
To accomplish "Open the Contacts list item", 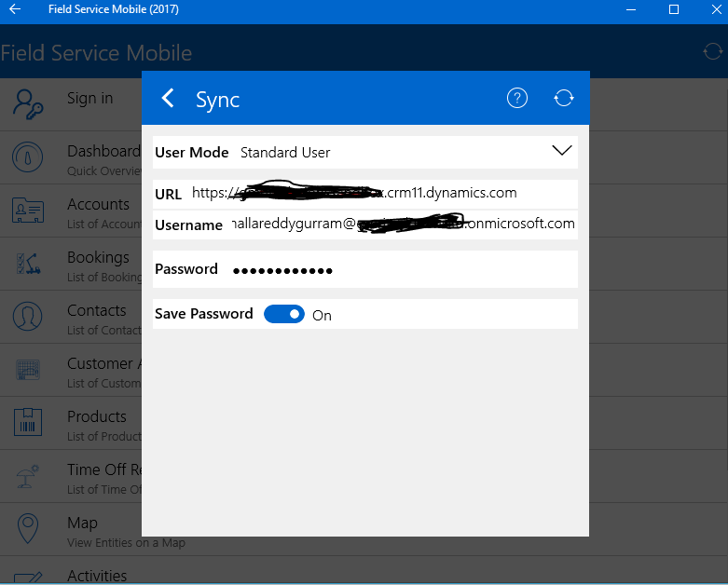I will [71, 317].
